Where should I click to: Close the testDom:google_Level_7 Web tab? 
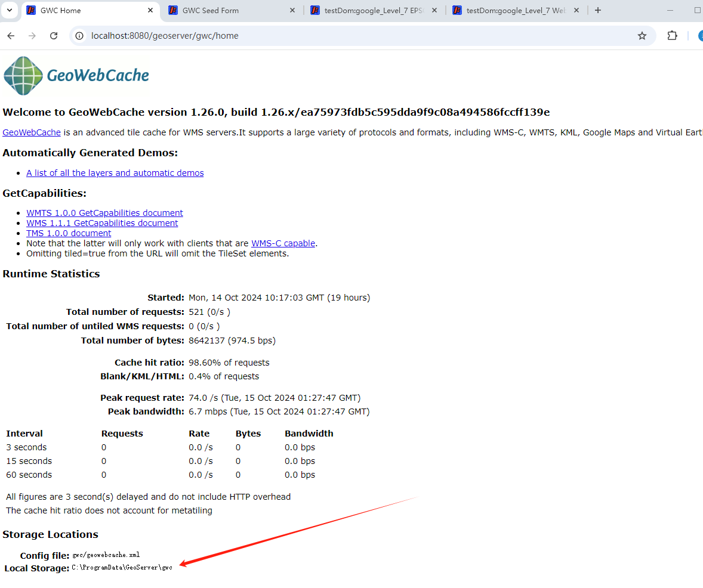tap(576, 10)
